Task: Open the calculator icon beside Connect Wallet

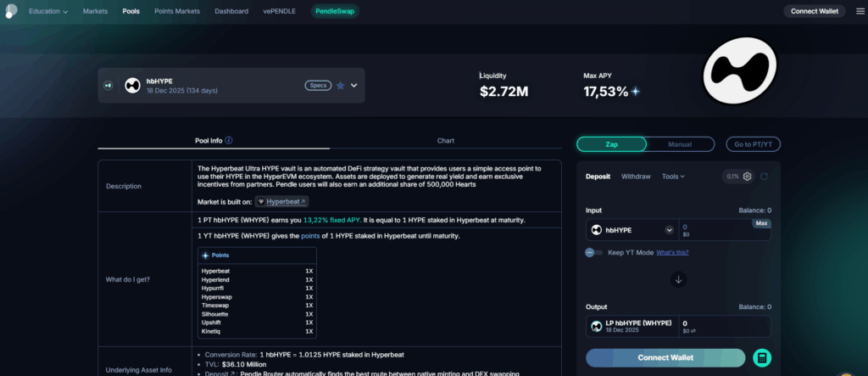Action: pos(762,357)
